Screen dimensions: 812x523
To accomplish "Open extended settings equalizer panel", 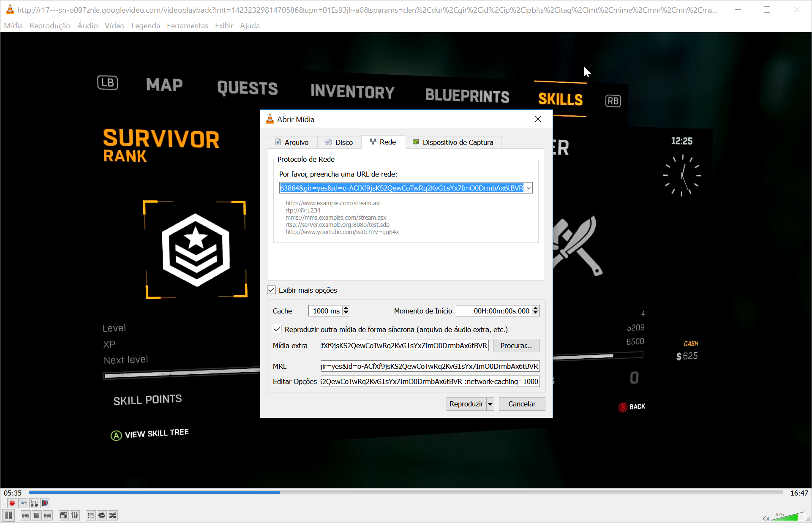I will [75, 515].
